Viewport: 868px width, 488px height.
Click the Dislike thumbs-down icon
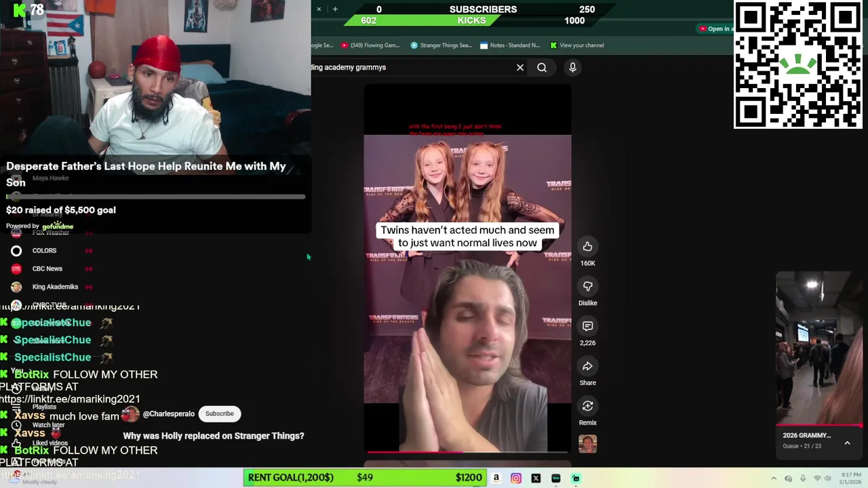[587, 287]
